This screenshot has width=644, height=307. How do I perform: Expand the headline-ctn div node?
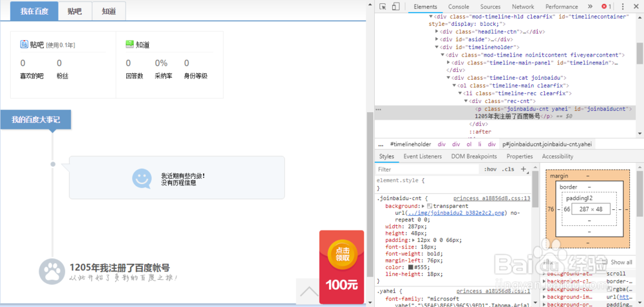tap(437, 32)
